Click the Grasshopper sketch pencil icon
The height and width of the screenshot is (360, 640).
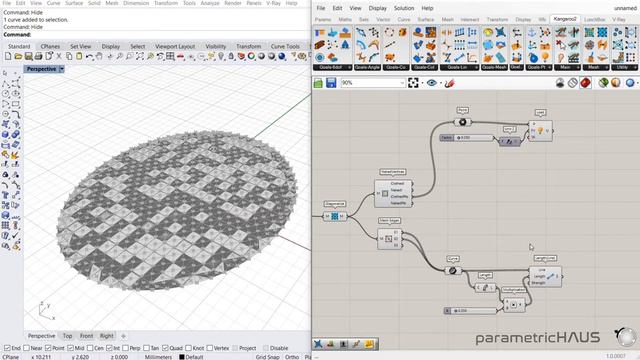(x=450, y=83)
